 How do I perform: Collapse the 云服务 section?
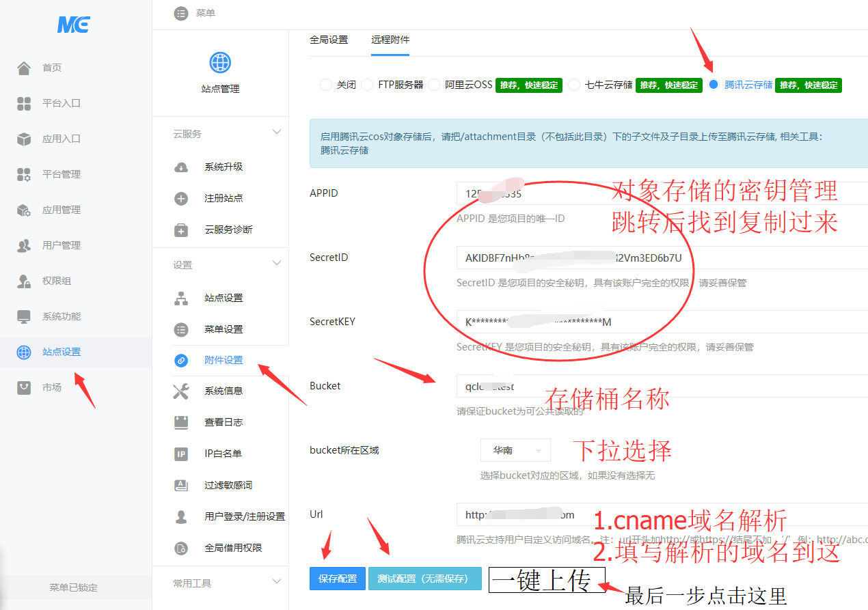(x=277, y=132)
